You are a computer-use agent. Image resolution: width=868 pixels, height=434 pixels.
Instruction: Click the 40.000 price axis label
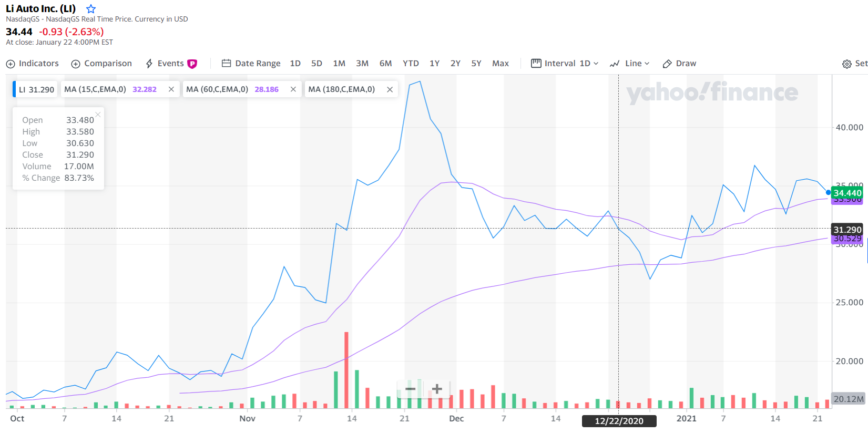850,128
